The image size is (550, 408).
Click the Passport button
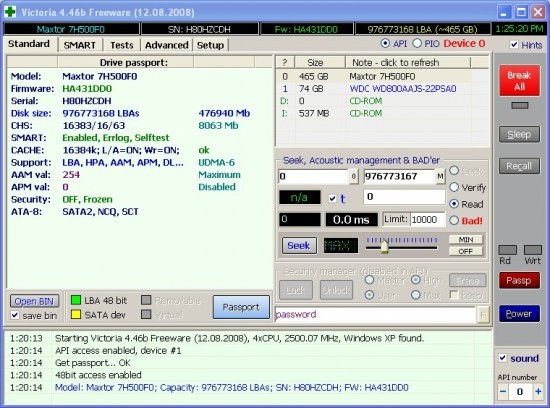click(241, 307)
